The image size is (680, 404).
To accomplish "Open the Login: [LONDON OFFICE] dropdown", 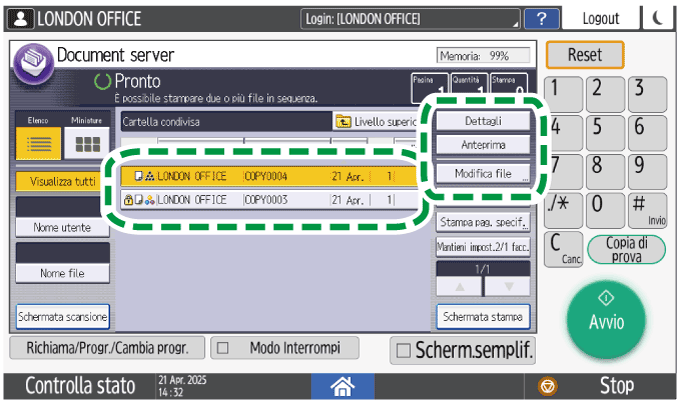I will pos(410,19).
